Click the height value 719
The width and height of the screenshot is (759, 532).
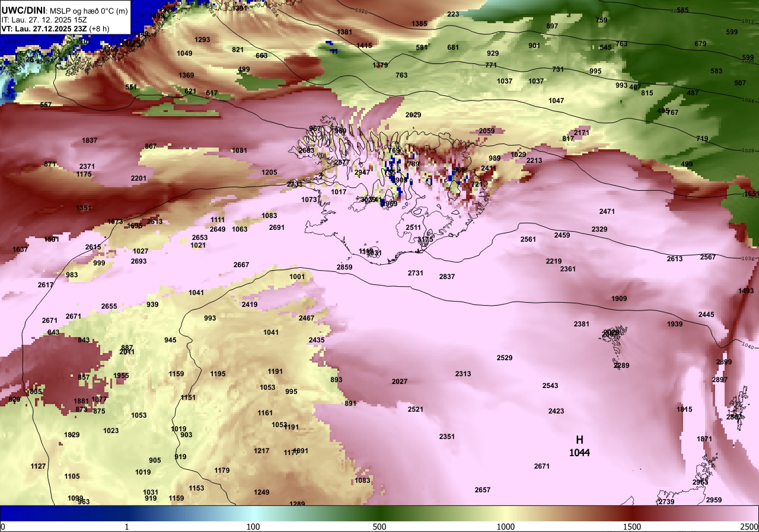[702, 139]
